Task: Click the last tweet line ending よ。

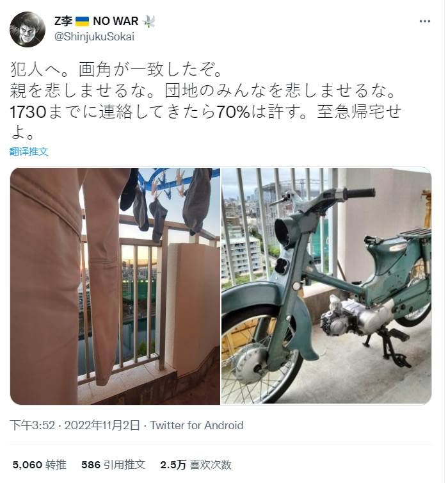Action: point(22,133)
